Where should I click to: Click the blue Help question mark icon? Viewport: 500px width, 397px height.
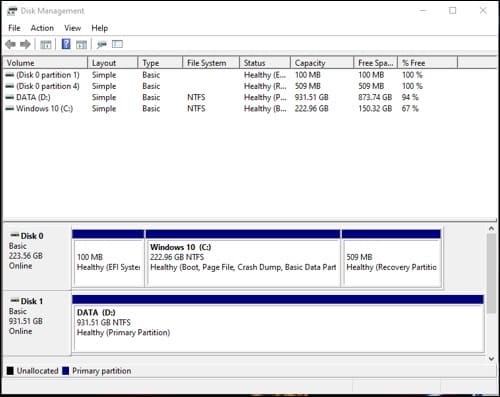(x=66, y=44)
